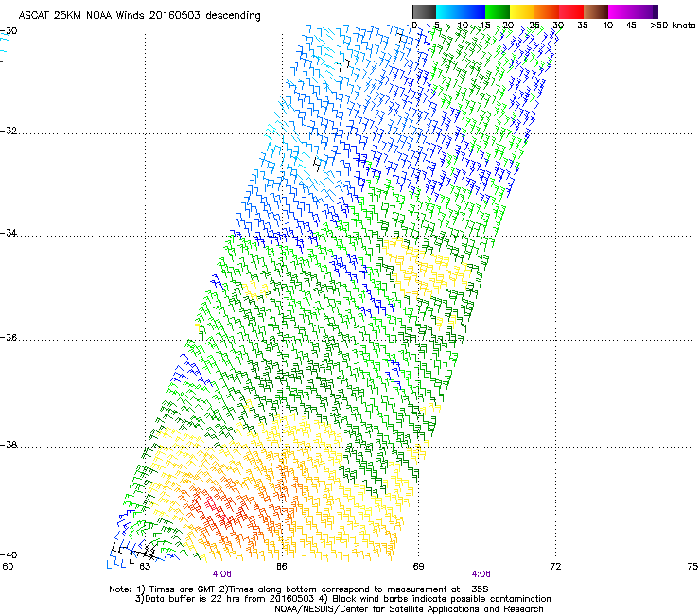Click the '>50 knots' legend label
The height and width of the screenshot is (615, 700).
(x=673, y=26)
